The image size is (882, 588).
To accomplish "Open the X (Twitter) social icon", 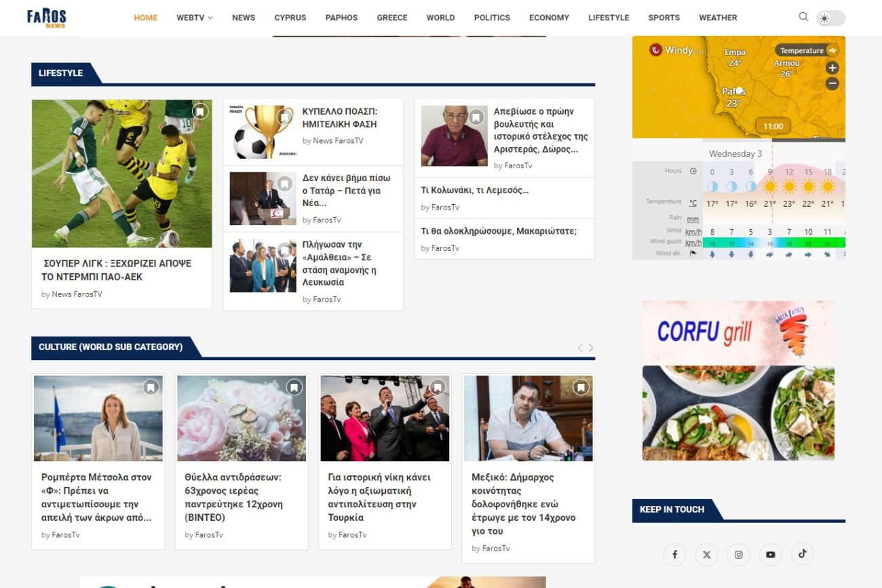I will pyautogui.click(x=706, y=555).
